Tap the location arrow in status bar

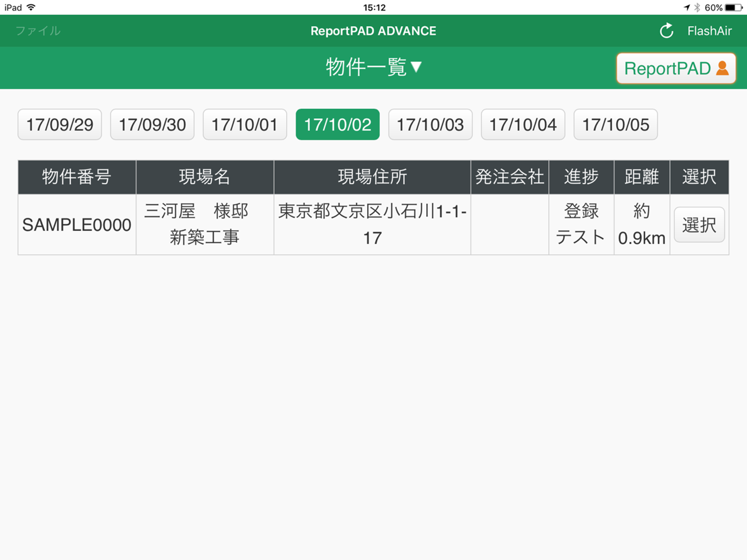tap(687, 7)
